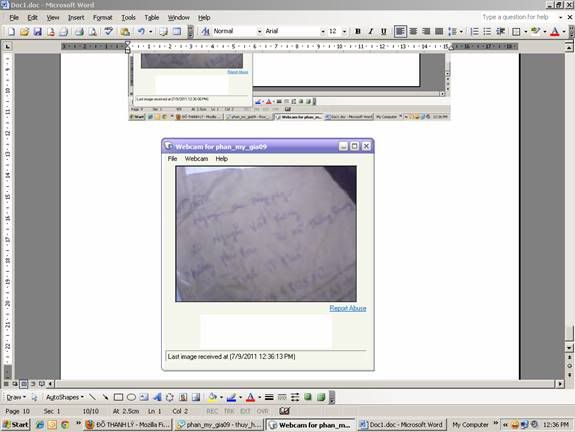
Task: Switch to the Webcam for phan_m... taskbar button
Action: point(310,425)
